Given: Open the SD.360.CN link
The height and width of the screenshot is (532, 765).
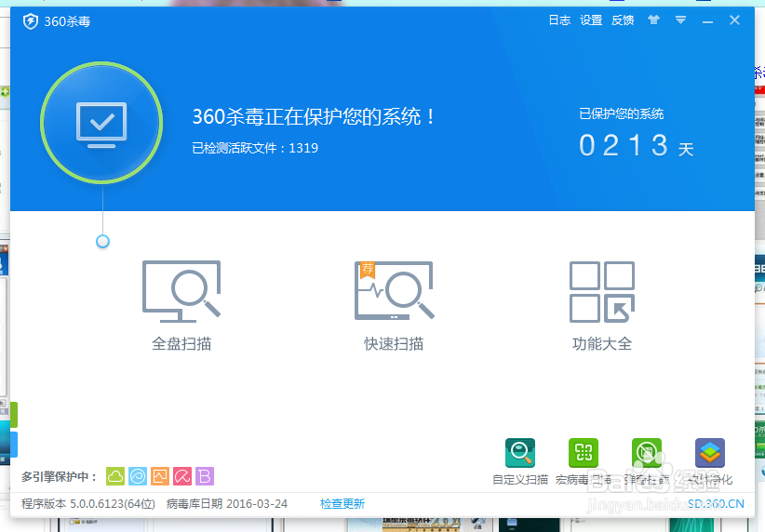Looking at the screenshot, I should click(716, 504).
